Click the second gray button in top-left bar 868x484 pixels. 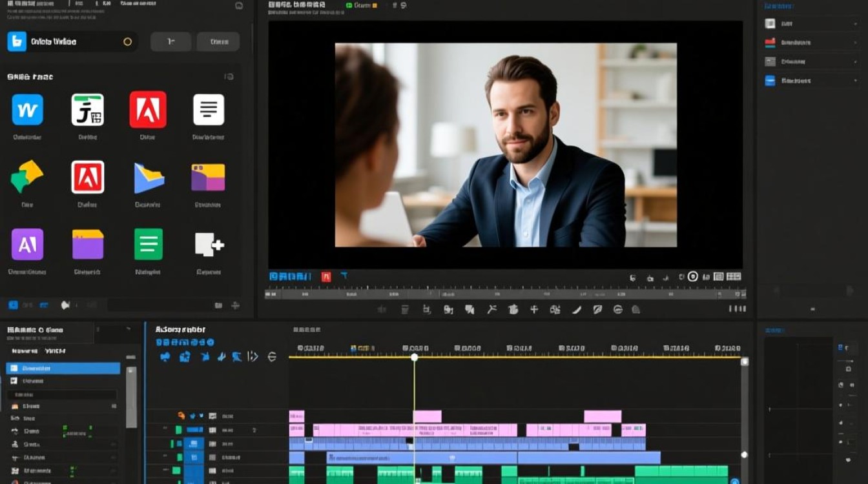218,42
